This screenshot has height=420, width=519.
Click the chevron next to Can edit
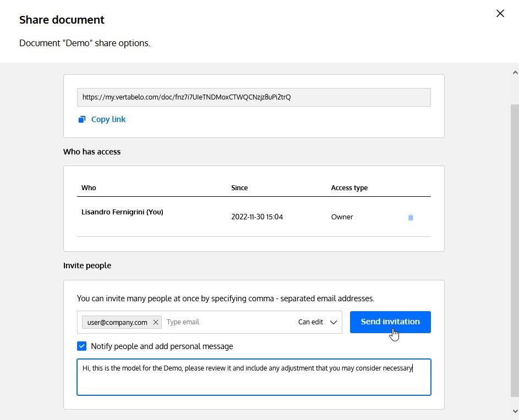click(x=334, y=322)
